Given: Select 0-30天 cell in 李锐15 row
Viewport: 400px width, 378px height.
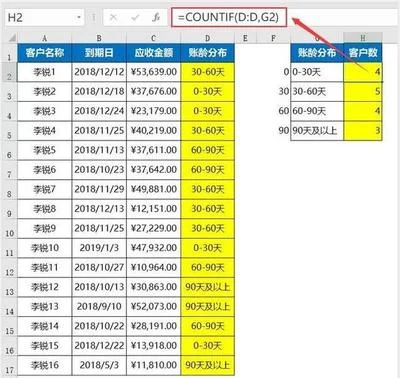Looking at the screenshot, I should [x=208, y=346].
